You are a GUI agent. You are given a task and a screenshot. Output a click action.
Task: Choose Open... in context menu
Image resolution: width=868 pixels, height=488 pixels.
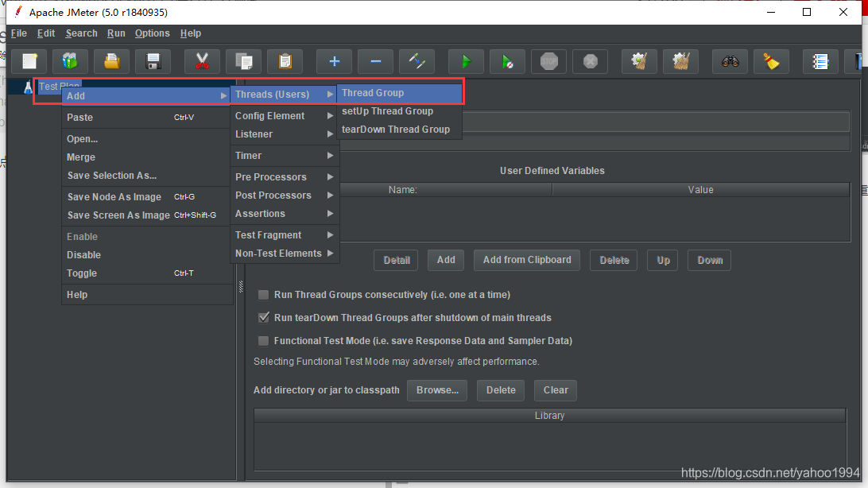point(146,139)
